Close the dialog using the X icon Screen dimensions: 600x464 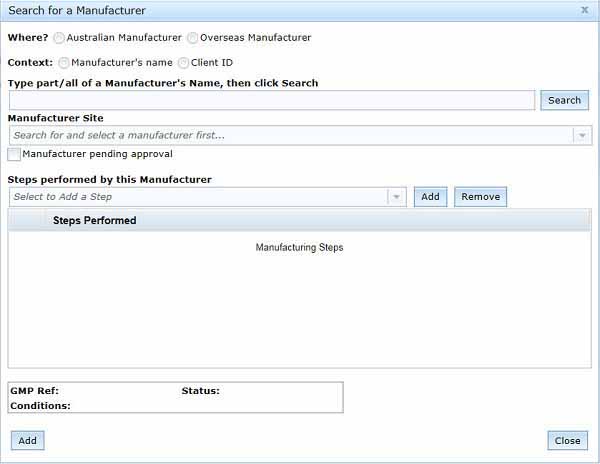click(584, 10)
